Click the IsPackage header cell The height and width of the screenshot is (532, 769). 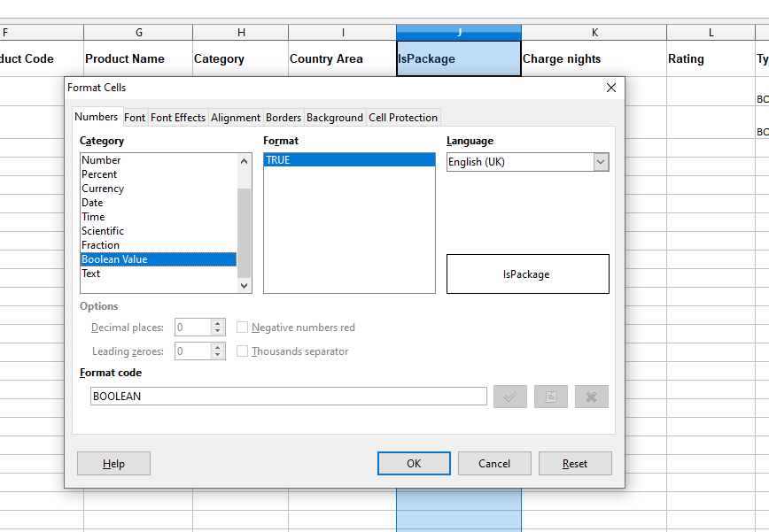pos(459,58)
